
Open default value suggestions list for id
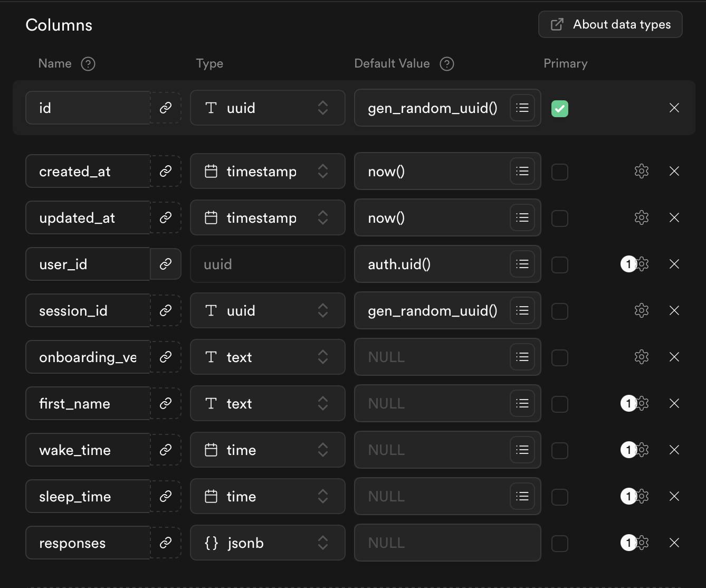[522, 108]
